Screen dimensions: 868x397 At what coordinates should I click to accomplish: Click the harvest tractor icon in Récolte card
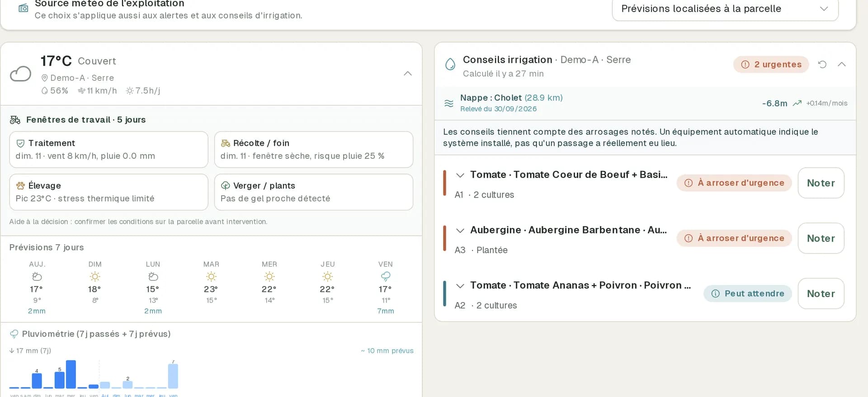225,143
